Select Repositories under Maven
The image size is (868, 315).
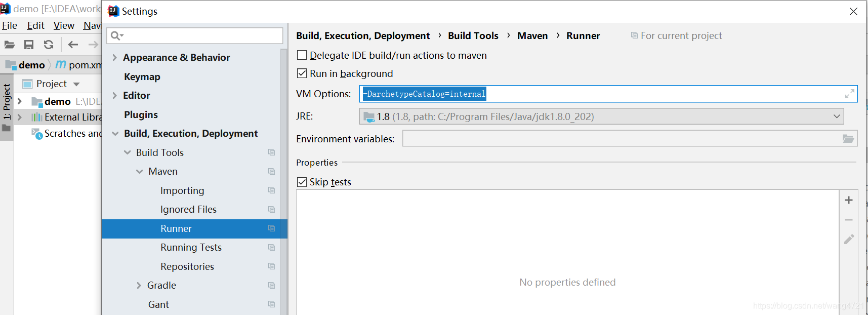[x=187, y=266]
